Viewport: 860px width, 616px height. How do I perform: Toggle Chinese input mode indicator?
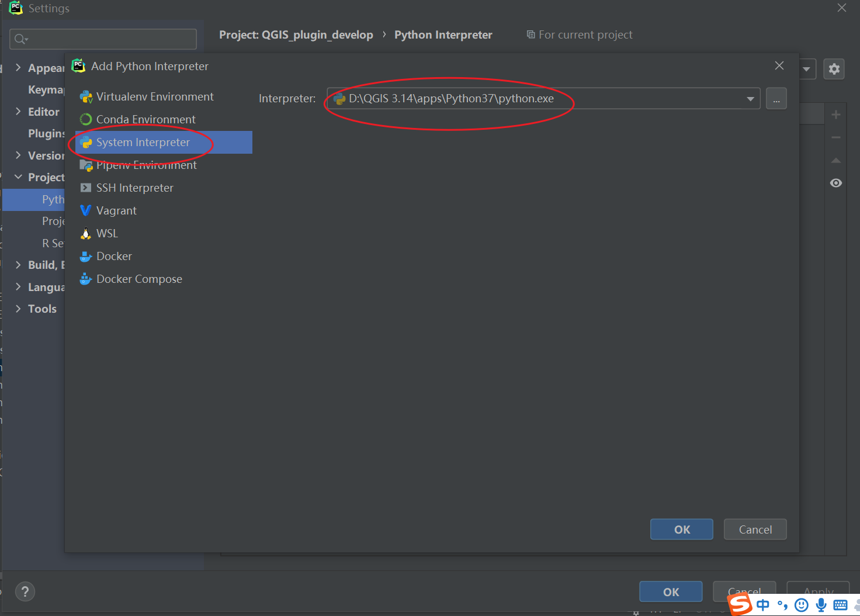pyautogui.click(x=763, y=605)
